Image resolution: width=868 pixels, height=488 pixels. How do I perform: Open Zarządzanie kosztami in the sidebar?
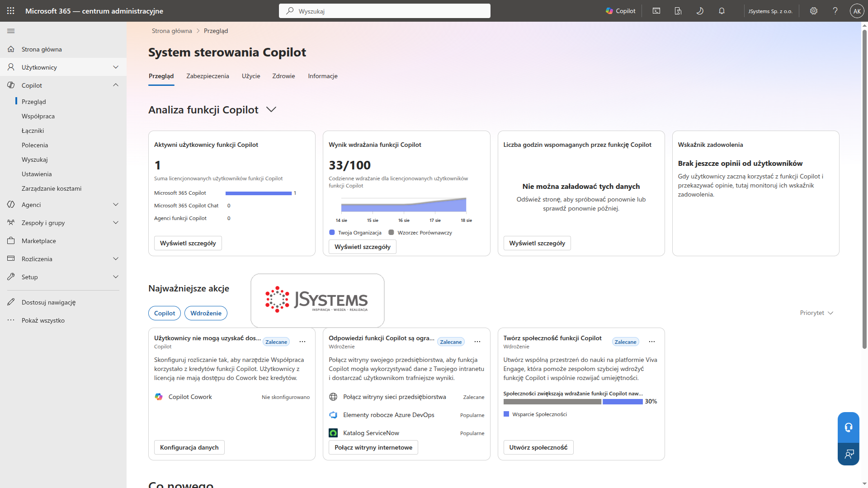(52, 188)
